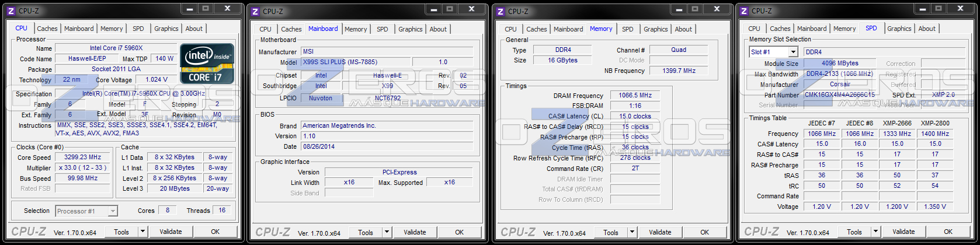The width and height of the screenshot is (980, 245).
Task: Click Validate in the Mainboard tab window
Action: point(415,232)
